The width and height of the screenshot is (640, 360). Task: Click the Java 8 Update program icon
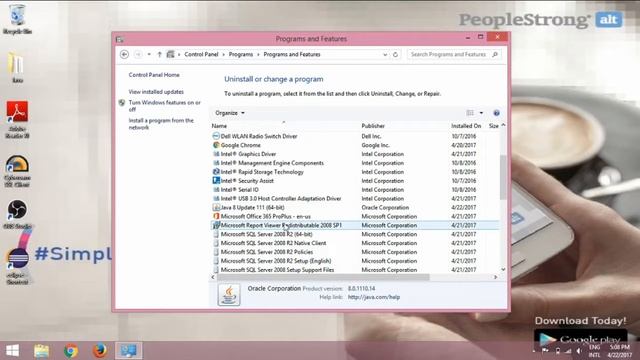pos(216,207)
